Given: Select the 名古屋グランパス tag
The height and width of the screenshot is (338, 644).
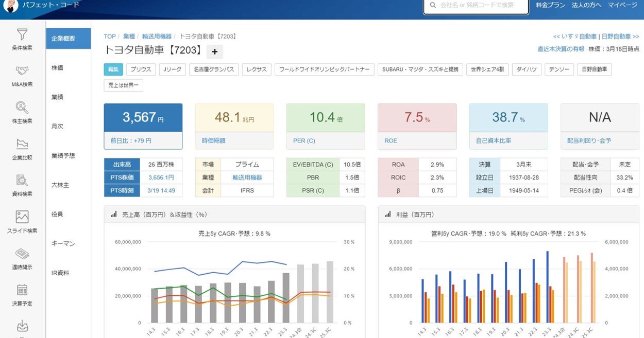Looking at the screenshot, I should point(214,69).
